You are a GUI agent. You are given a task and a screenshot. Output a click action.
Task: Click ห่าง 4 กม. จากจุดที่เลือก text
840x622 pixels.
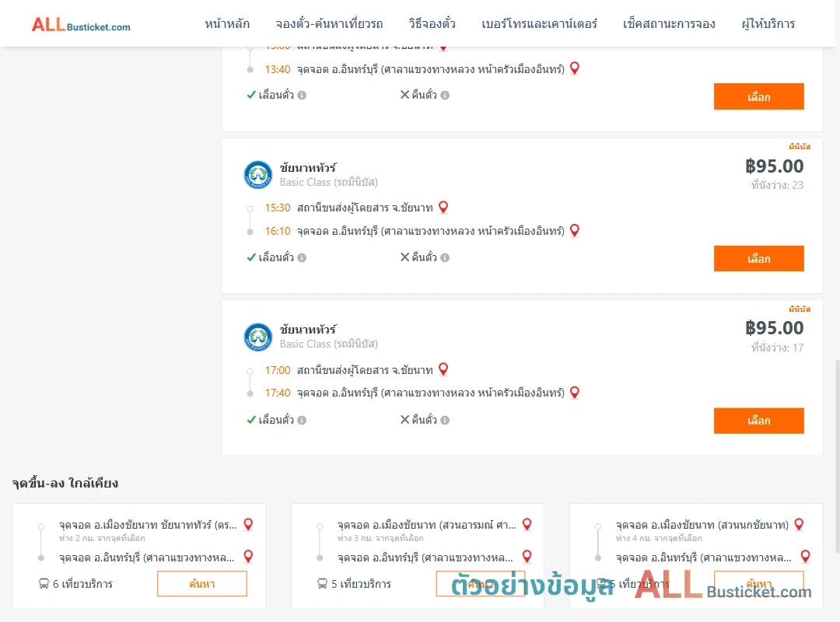[x=659, y=539]
